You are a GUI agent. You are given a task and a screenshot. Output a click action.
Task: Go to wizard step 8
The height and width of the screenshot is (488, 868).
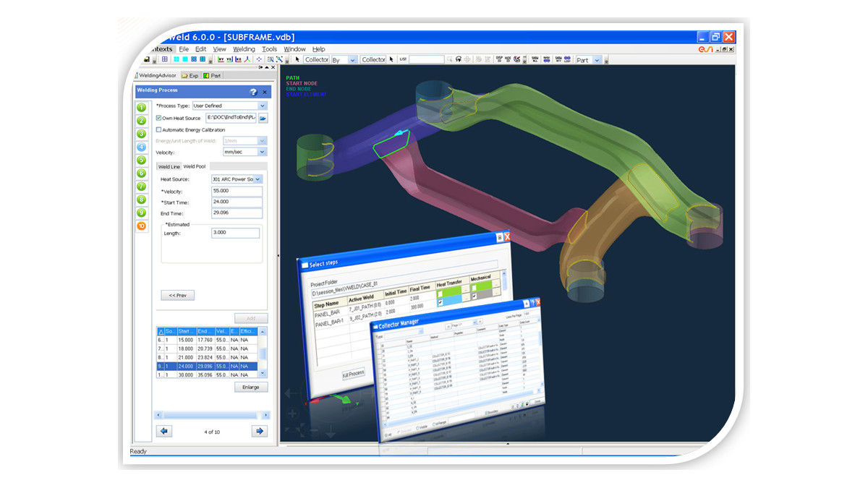click(x=142, y=199)
